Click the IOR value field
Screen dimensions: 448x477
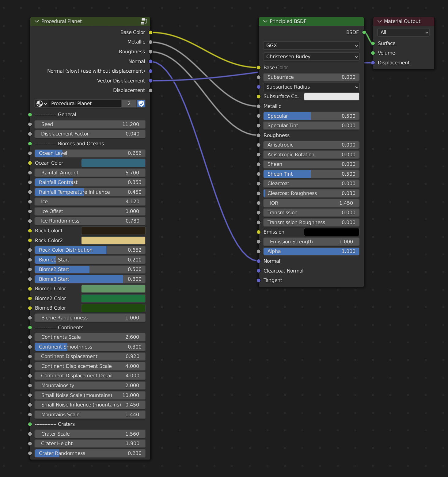click(x=311, y=203)
